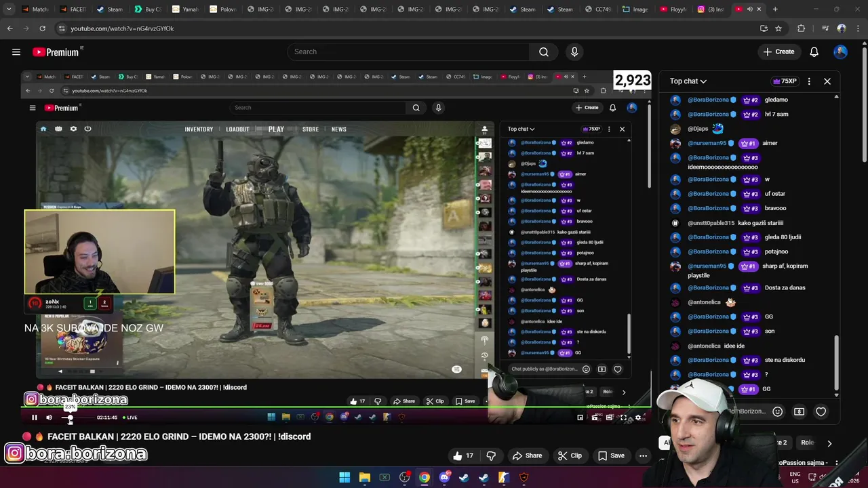
Task: Mute the video player volume
Action: click(49, 418)
